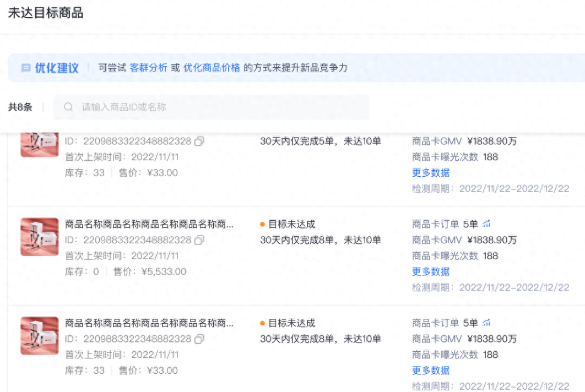Viewport: 585px width, 392px height.
Task: Click 目标未达成 status of 完成8单 ¥33.00 product
Action: click(x=292, y=323)
